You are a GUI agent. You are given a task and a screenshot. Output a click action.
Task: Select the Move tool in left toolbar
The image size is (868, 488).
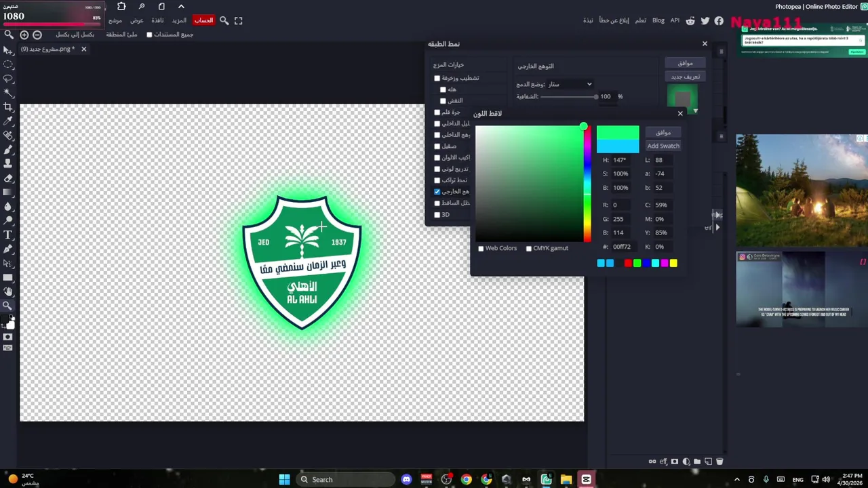click(8, 50)
